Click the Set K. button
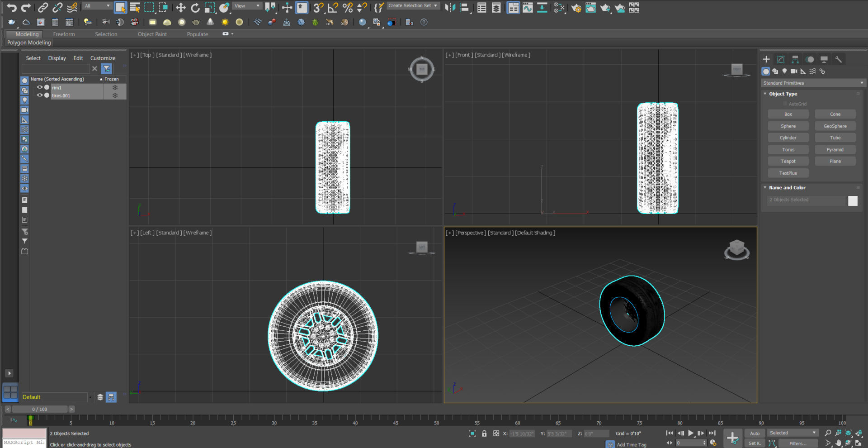This screenshot has width=868, height=448. (x=755, y=443)
